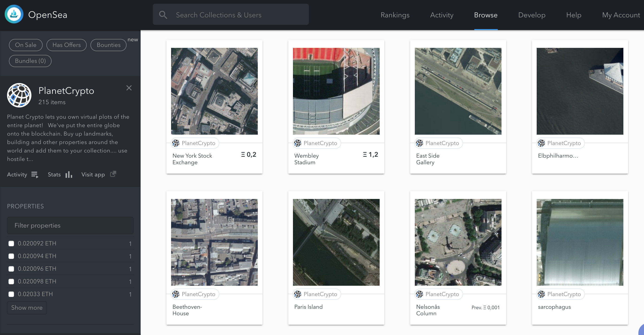Image resolution: width=644 pixels, height=335 pixels.
Task: Expand properties list with Show more
Action: click(27, 308)
